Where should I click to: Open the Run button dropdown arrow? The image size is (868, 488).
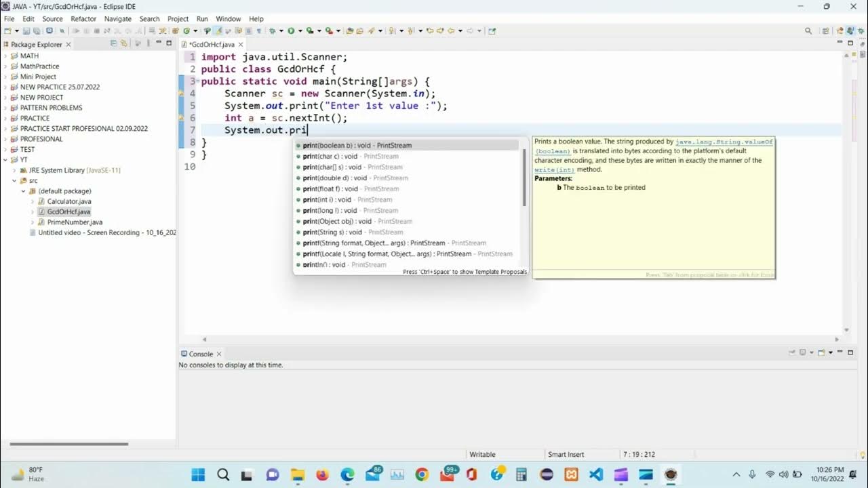[x=299, y=30]
